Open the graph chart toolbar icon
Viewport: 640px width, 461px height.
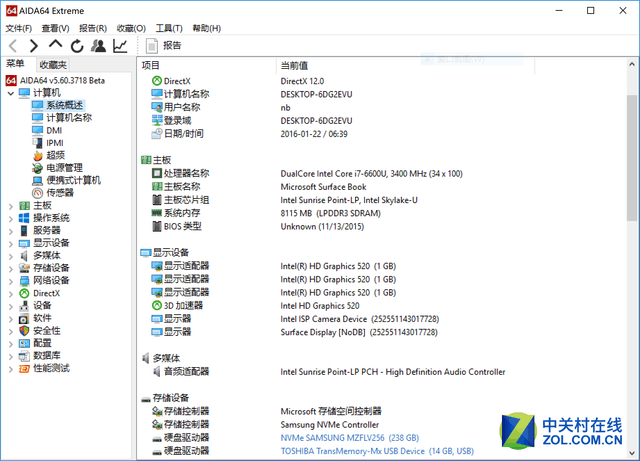[120, 46]
